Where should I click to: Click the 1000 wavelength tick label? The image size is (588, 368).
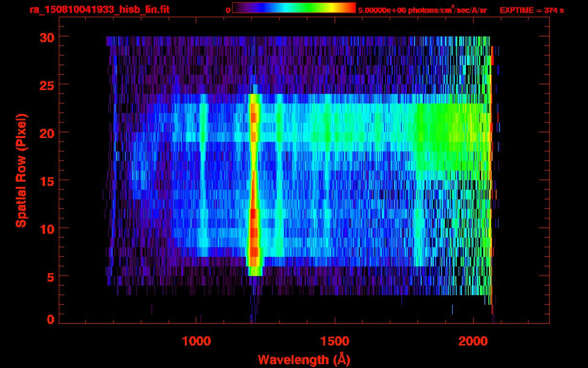tap(196, 341)
